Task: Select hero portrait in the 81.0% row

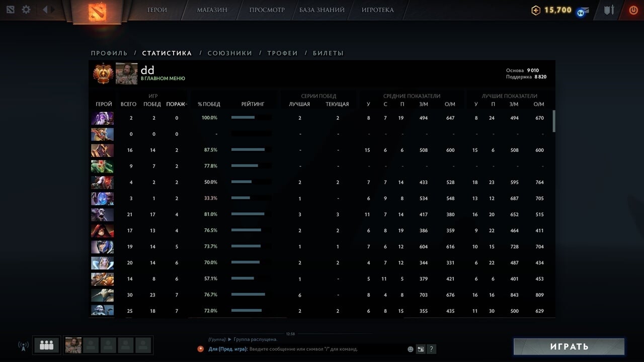Action: [x=102, y=215]
